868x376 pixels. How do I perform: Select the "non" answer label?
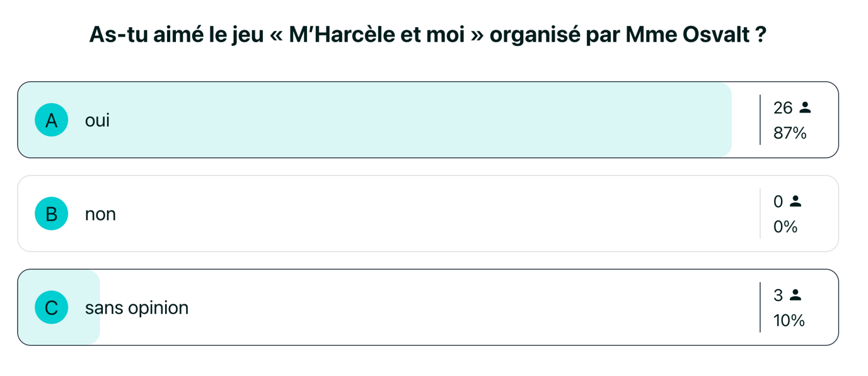100,214
